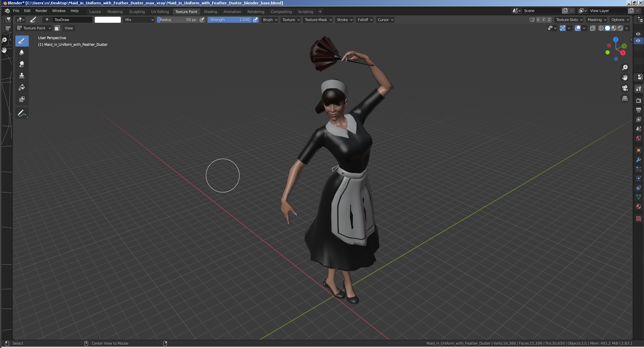Switch to material preview shading
The height and width of the screenshot is (348, 644).
(614, 28)
